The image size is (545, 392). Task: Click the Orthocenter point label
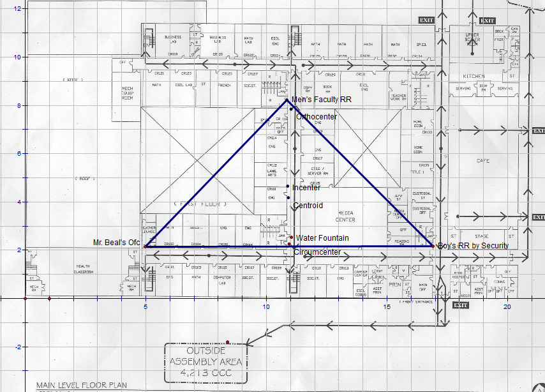[x=317, y=117]
